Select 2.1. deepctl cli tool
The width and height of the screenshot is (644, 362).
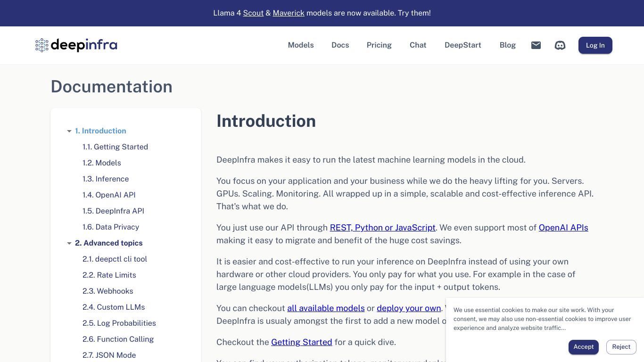(x=115, y=259)
